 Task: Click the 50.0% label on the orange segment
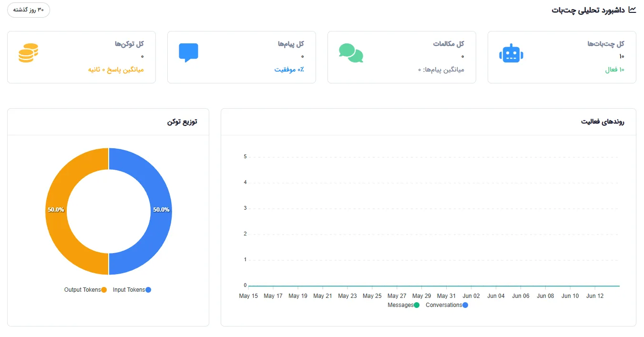(x=56, y=210)
